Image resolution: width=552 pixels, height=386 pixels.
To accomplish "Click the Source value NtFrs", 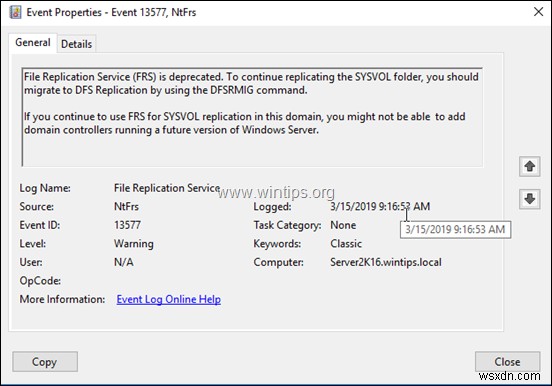I will click(126, 206).
